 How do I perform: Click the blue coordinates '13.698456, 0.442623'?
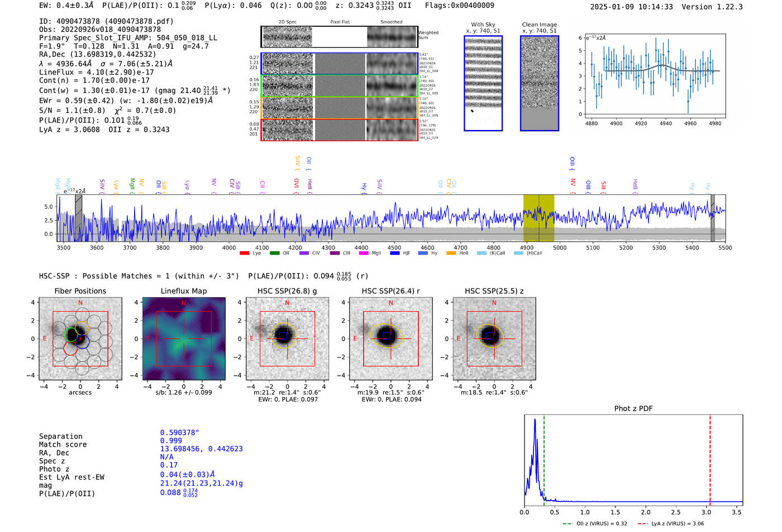pyautogui.click(x=202, y=449)
